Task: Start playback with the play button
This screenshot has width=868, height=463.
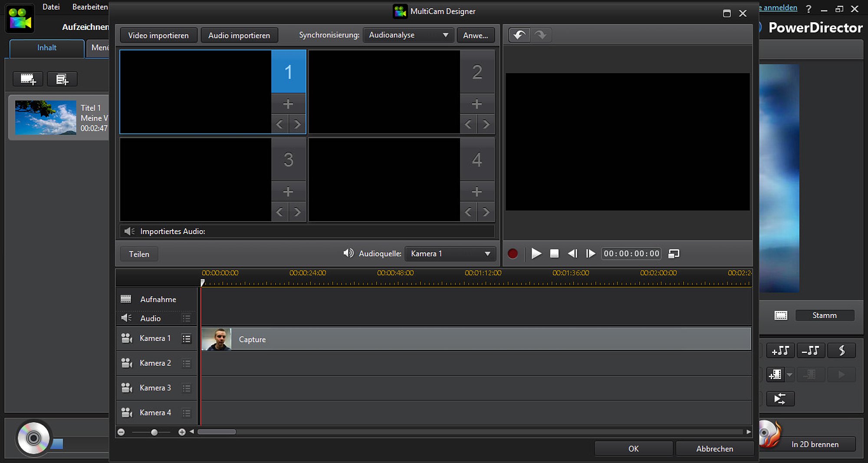Action: (x=536, y=254)
